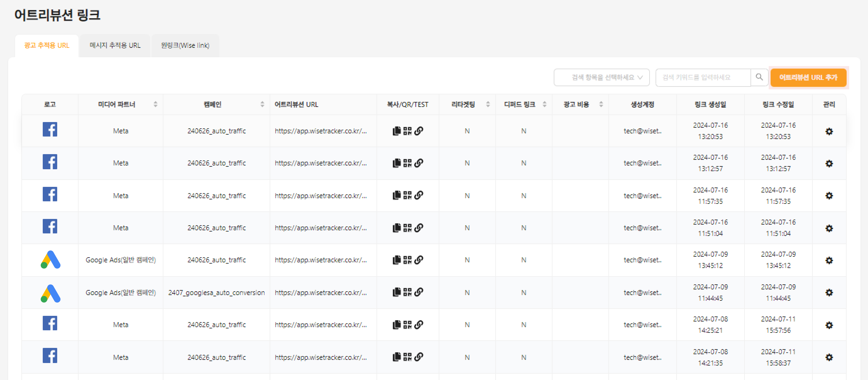
Task: Open settings gear for the 13:45:12 row
Action: point(829,260)
